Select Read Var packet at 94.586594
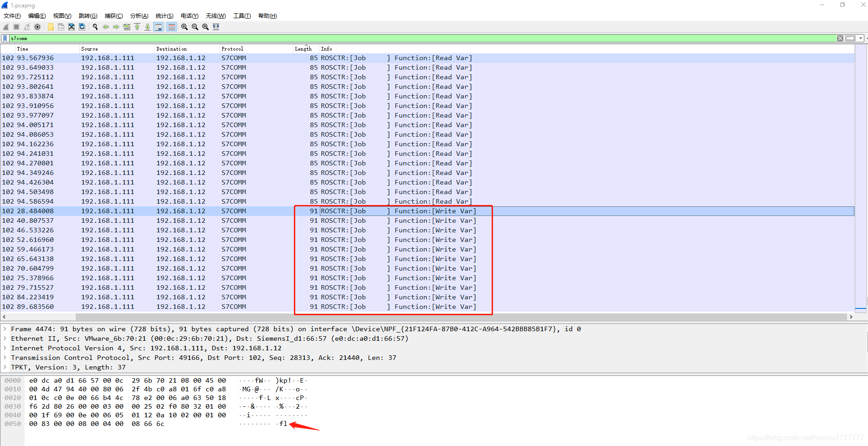The height and width of the screenshot is (446, 868). click(427, 201)
